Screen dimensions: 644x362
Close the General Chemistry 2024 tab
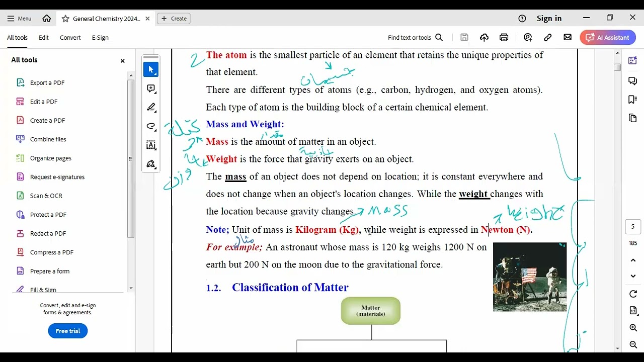point(147,19)
